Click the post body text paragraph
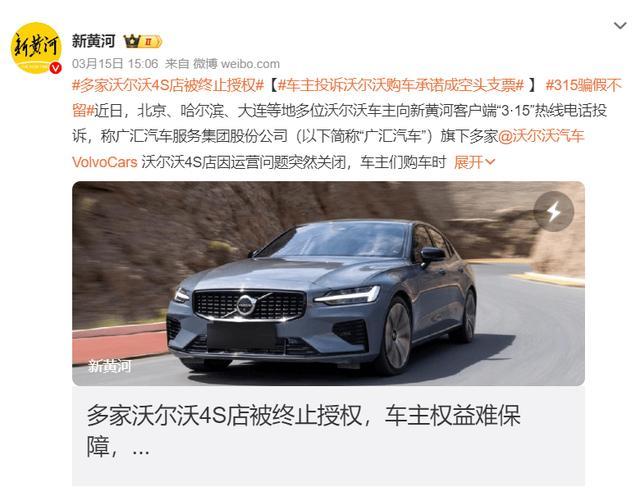 (x=347, y=123)
